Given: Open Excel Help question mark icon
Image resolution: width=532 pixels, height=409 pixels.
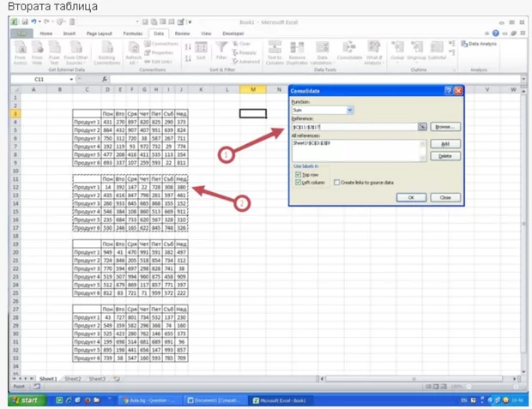Looking at the screenshot, I should pos(496,33).
